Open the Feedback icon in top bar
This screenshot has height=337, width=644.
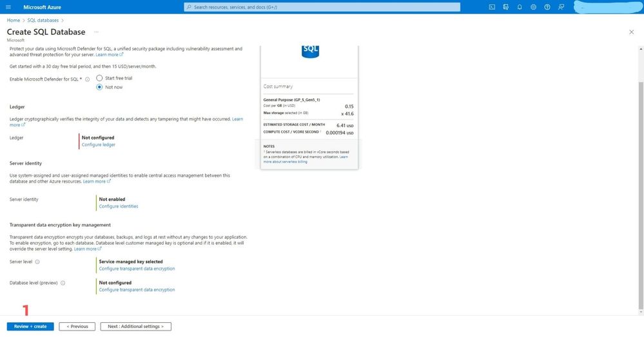click(561, 7)
